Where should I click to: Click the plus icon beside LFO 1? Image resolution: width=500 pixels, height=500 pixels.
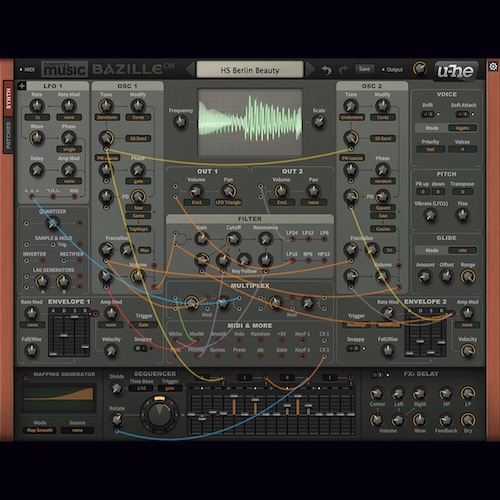[x=22, y=86]
